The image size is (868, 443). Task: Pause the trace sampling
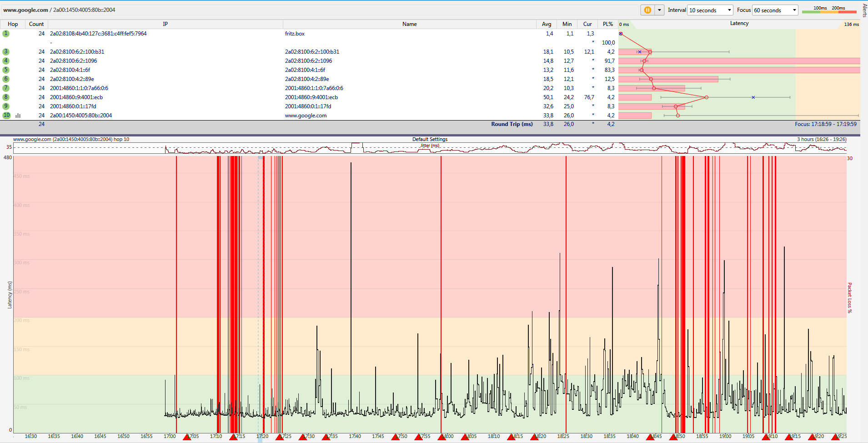tap(647, 10)
